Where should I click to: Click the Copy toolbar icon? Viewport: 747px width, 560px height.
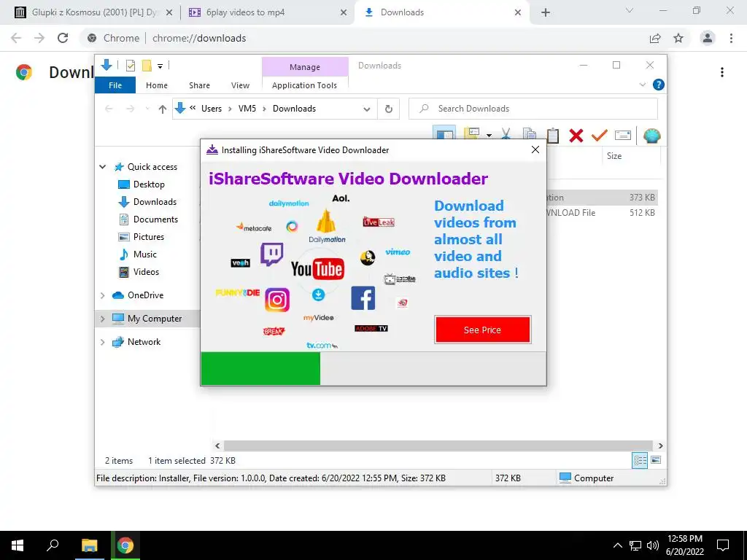(x=530, y=135)
